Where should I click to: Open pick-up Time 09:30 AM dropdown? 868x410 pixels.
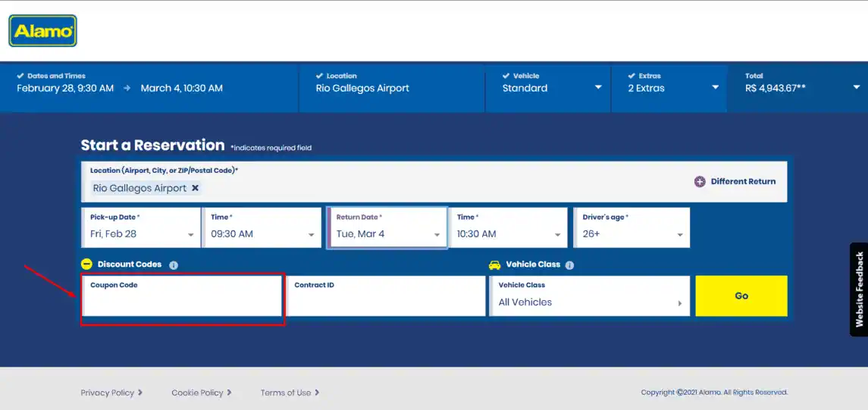tap(262, 227)
